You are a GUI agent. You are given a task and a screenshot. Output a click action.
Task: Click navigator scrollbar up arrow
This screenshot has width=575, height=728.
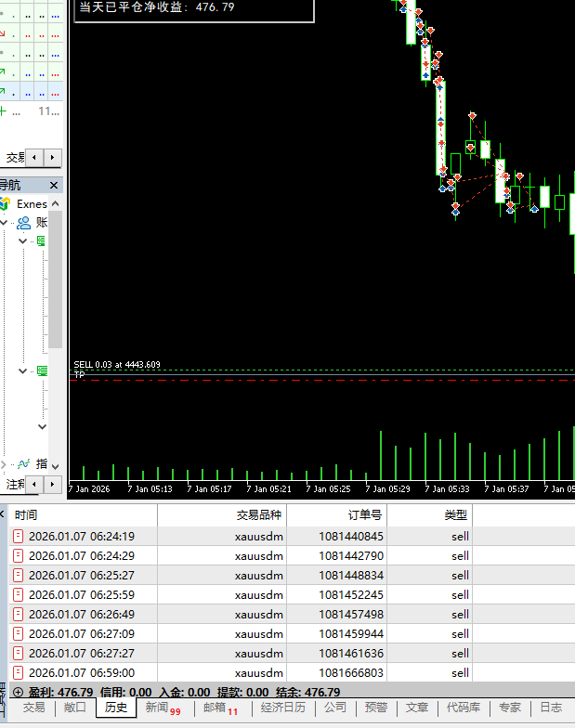click(56, 204)
